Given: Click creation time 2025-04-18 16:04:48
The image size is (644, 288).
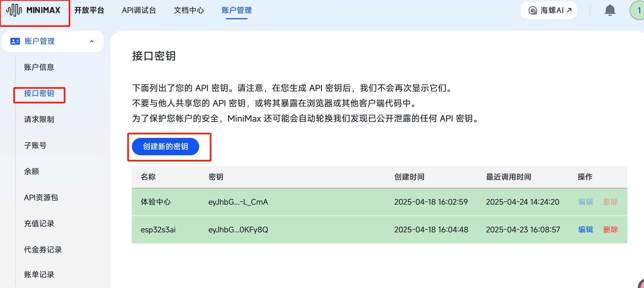Looking at the screenshot, I should (431, 230).
